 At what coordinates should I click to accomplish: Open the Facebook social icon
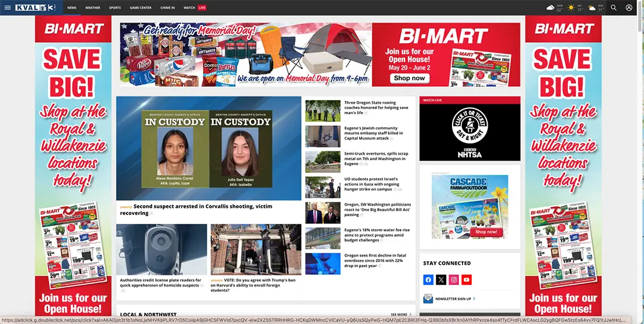[429, 279]
